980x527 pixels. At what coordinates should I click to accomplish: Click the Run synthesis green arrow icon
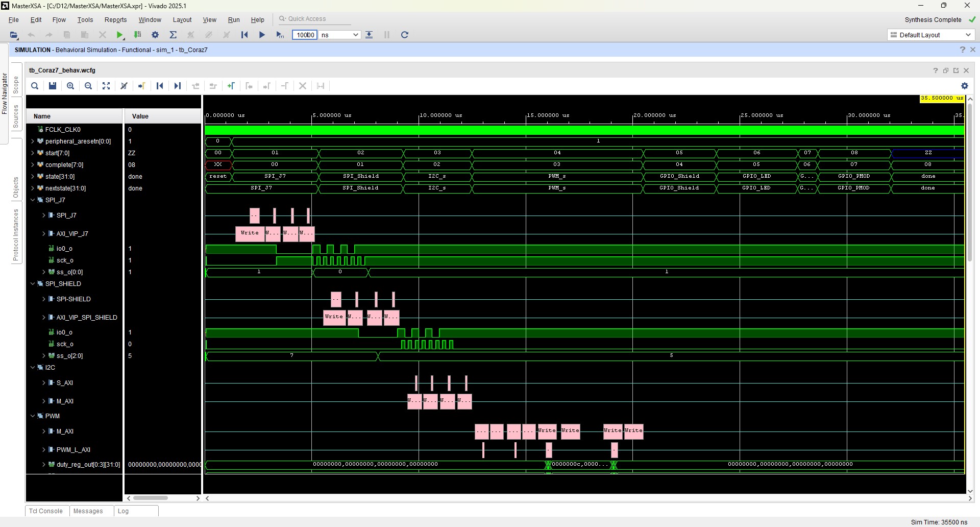[119, 35]
